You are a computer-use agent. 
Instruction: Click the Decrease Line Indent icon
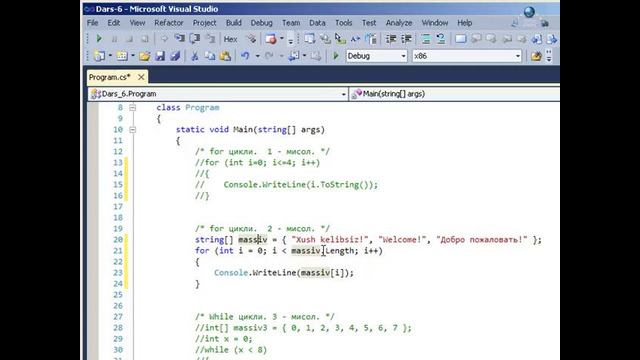pyautogui.click(x=391, y=39)
